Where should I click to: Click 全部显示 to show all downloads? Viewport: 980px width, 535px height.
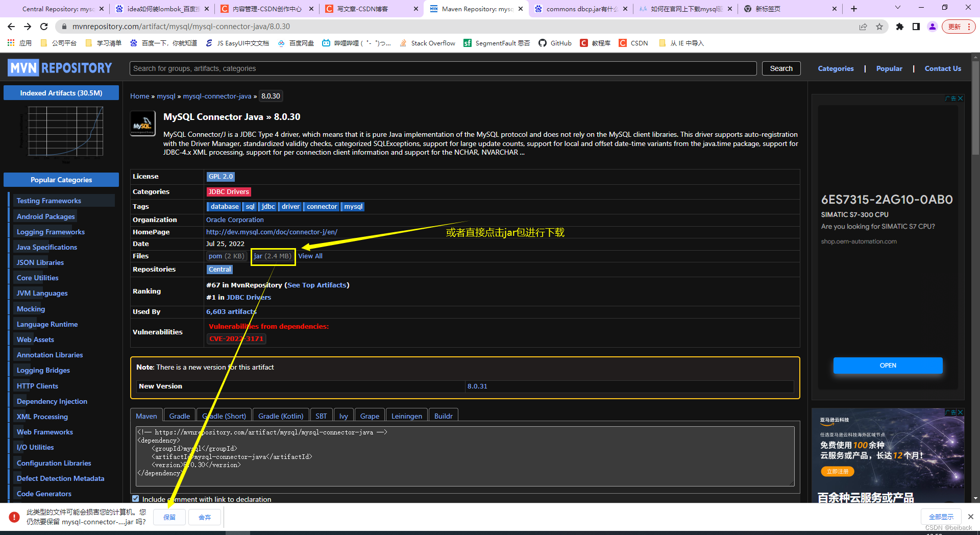(x=941, y=517)
